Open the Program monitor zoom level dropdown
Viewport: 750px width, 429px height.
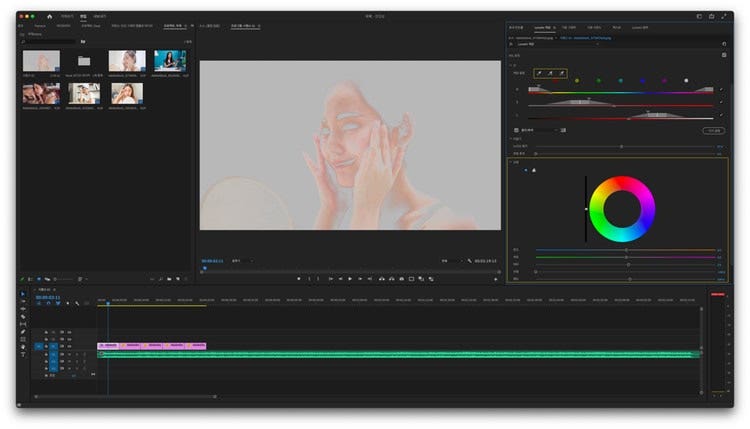243,261
